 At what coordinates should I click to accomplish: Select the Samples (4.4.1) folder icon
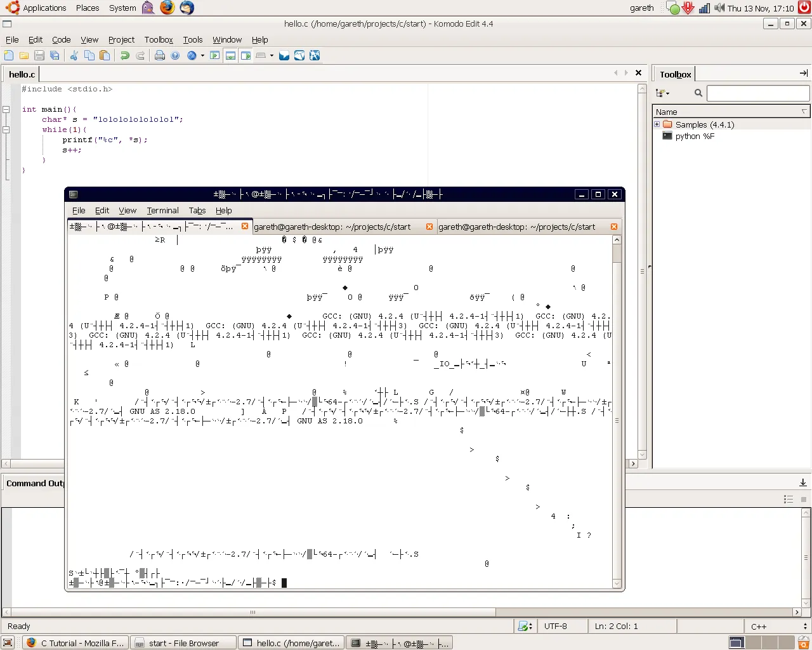667,124
